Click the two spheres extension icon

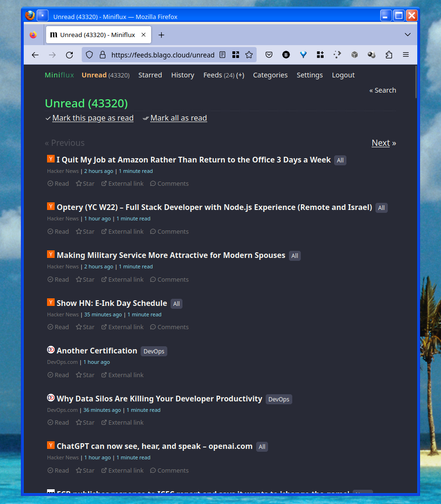[372, 55]
